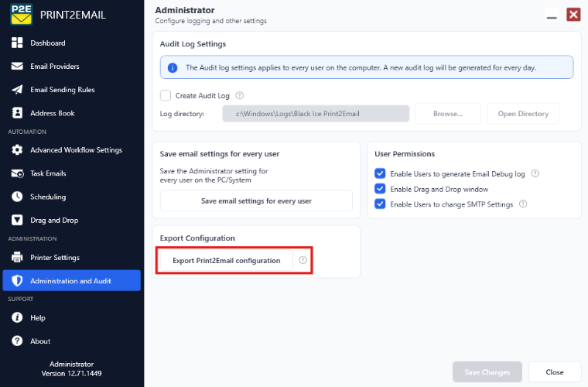The width and height of the screenshot is (588, 387).
Task: Click the Open Directory button
Action: click(x=523, y=114)
